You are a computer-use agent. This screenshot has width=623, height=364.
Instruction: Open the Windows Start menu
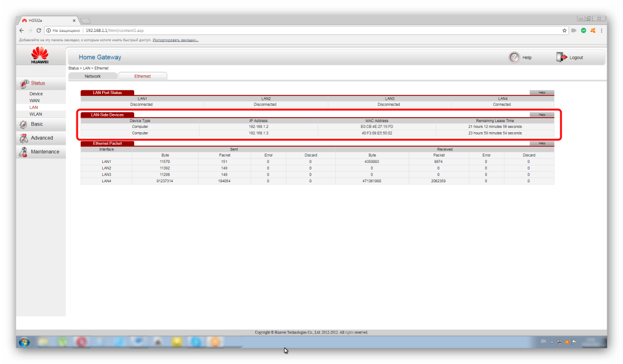(x=24, y=342)
